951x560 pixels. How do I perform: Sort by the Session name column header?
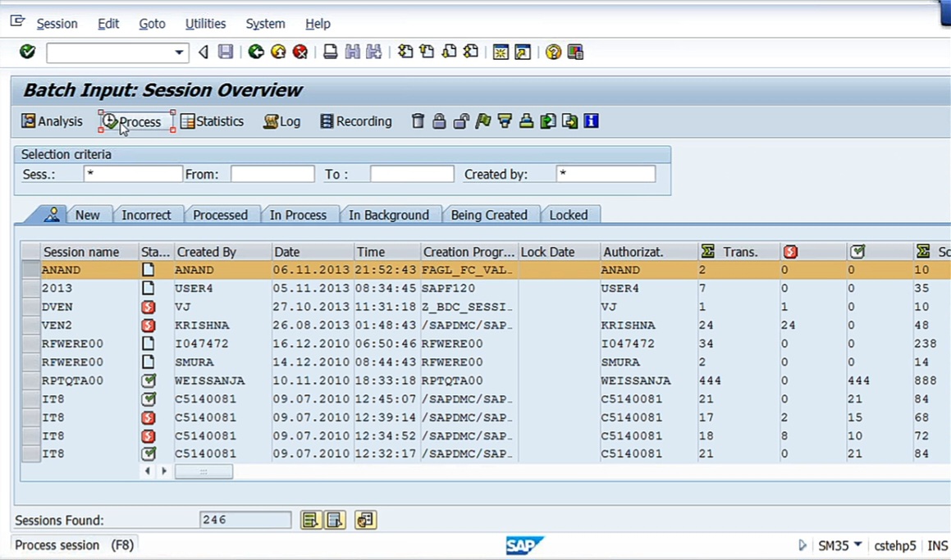point(89,252)
